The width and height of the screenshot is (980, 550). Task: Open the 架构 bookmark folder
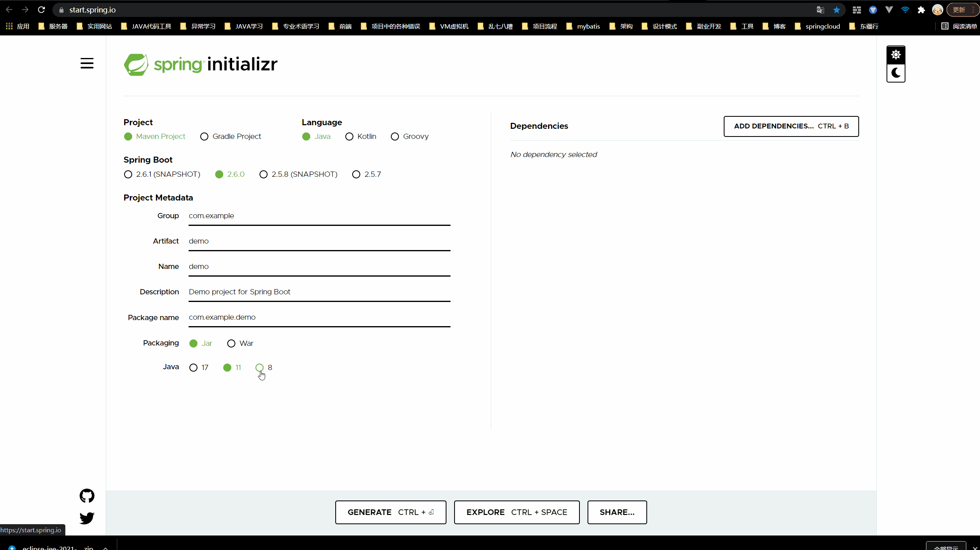pos(621,26)
